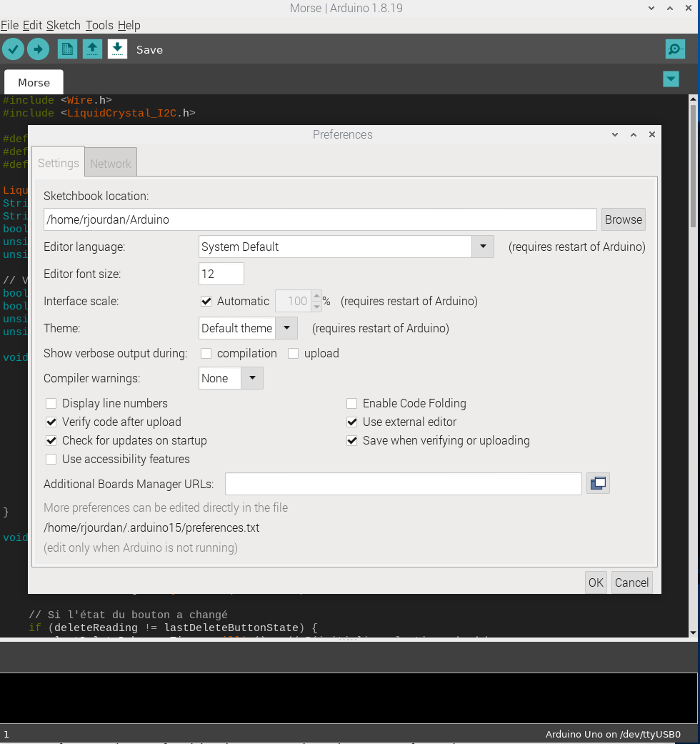Click the Open sketch up-arrow icon
This screenshot has width=700, height=744.
tap(92, 49)
